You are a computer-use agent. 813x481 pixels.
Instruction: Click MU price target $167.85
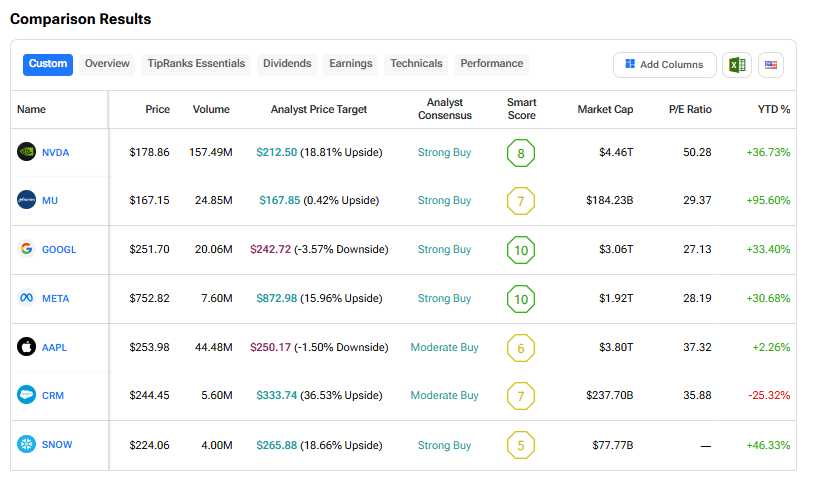(279, 200)
